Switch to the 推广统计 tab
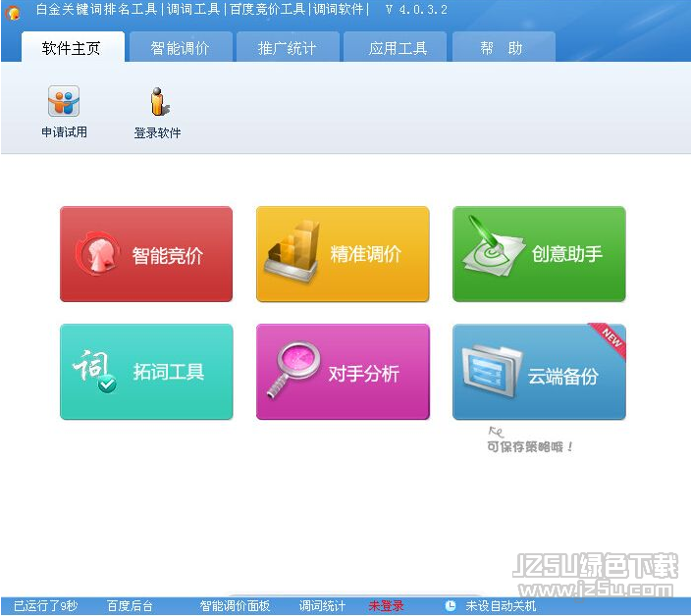Screen dimensions: 691x616 click(288, 47)
